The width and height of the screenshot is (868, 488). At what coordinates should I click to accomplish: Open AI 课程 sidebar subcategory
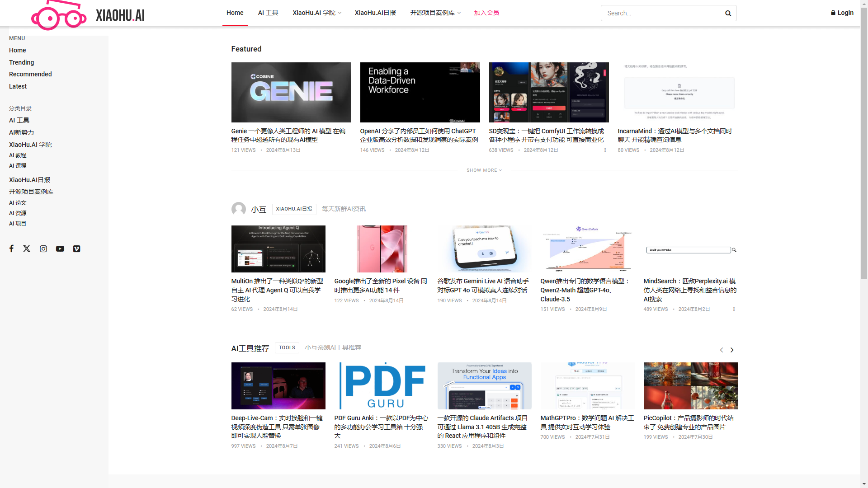18,166
